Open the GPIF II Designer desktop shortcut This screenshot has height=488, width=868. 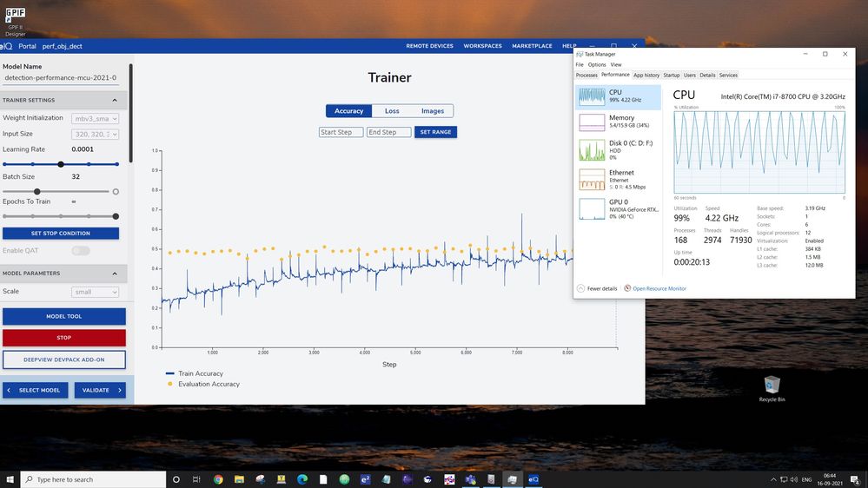[15, 21]
